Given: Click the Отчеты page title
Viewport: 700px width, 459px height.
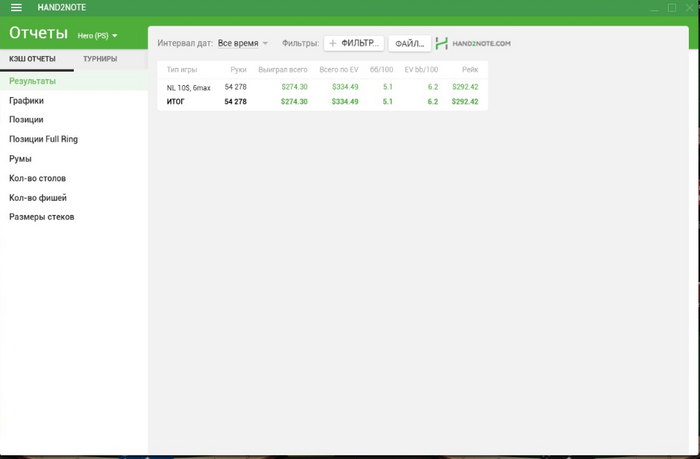Looking at the screenshot, I should coord(38,33).
